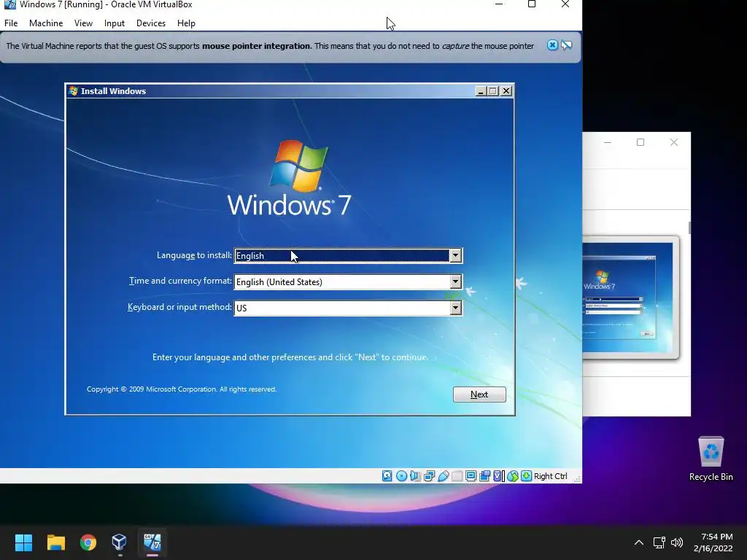The width and height of the screenshot is (747, 560).
Task: Select the Recycle Bin desktop icon
Action: (x=711, y=459)
